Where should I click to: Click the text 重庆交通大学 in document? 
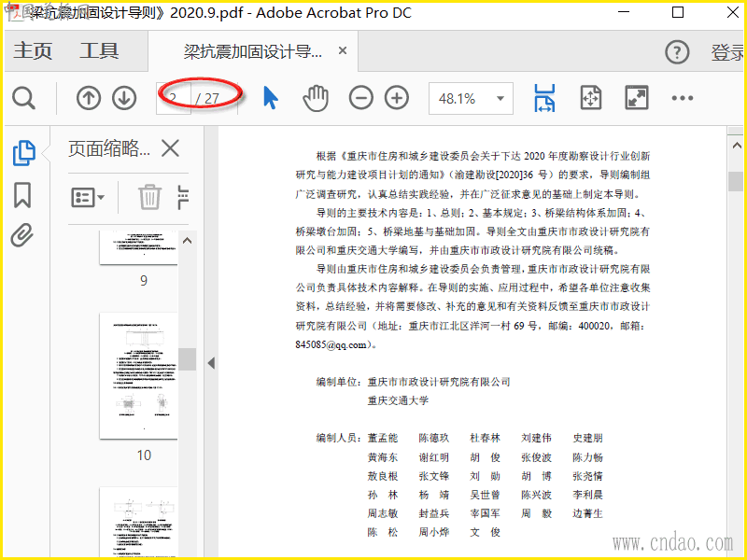398,400
